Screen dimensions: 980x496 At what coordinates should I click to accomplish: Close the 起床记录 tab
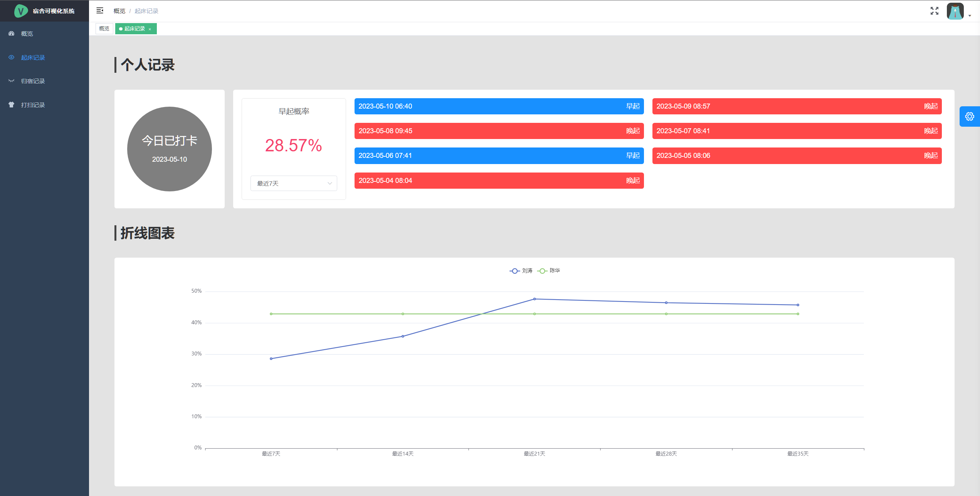coord(150,29)
